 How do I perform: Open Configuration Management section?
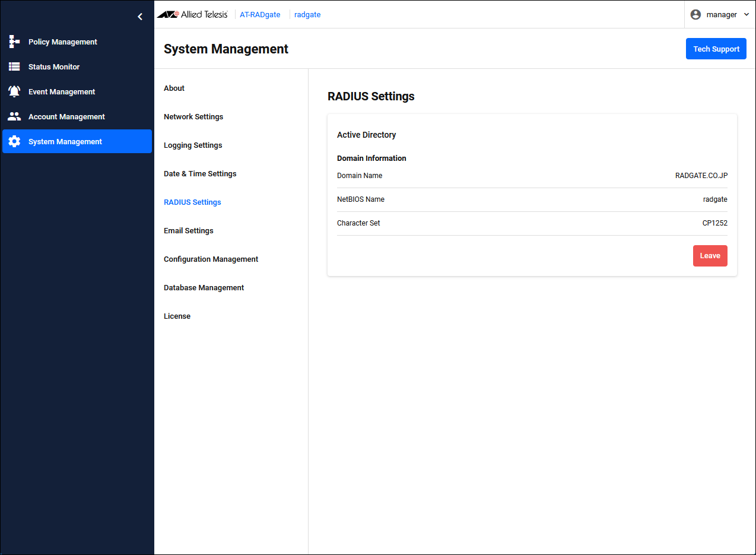coord(211,259)
